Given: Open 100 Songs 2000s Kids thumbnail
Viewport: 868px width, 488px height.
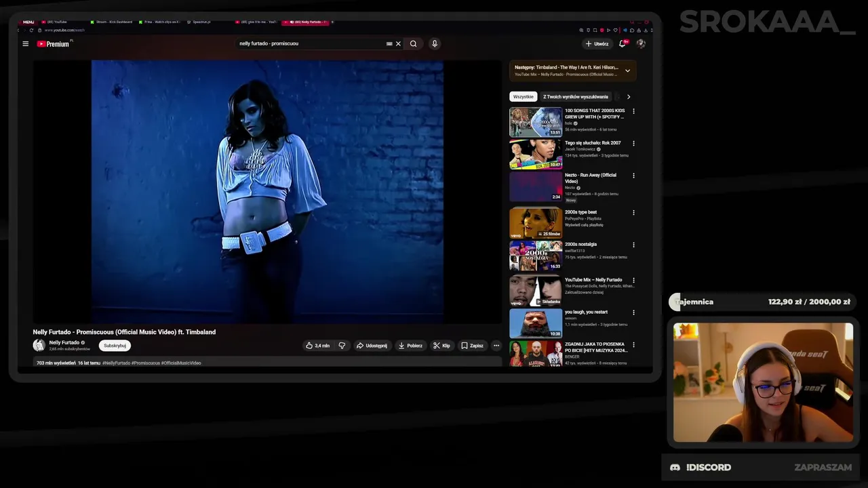Looking at the screenshot, I should 536,122.
